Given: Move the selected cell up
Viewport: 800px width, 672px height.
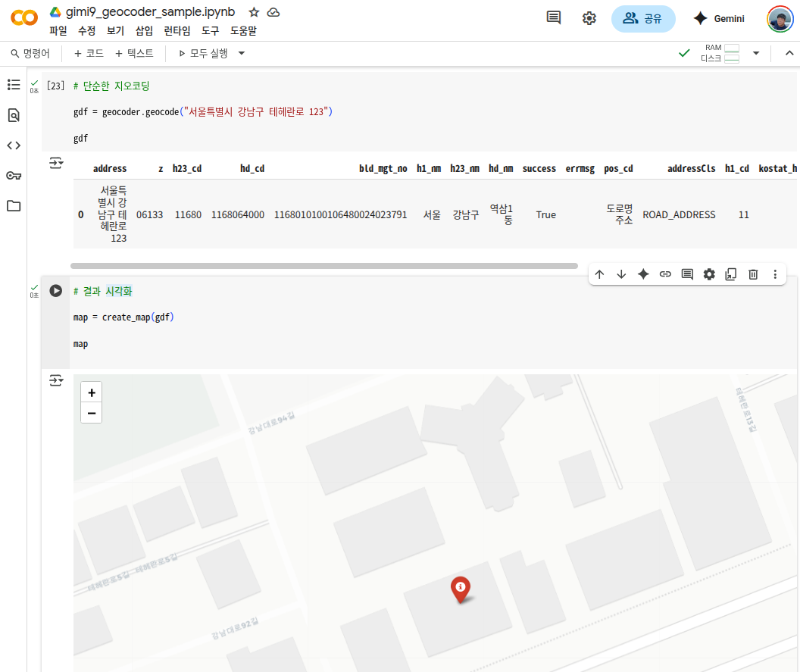Looking at the screenshot, I should pyautogui.click(x=599, y=274).
